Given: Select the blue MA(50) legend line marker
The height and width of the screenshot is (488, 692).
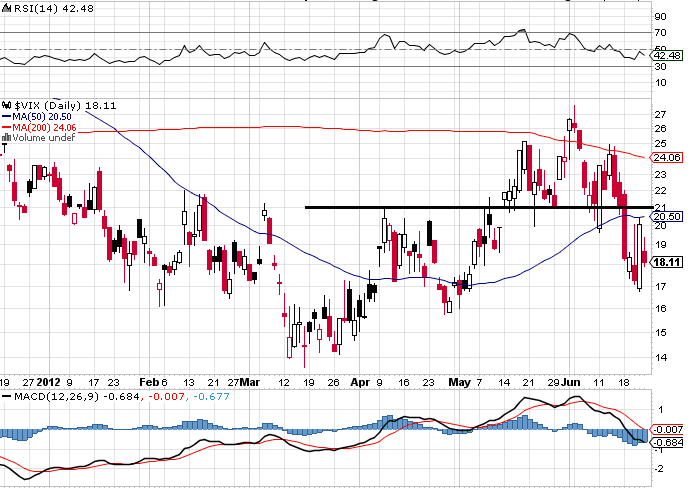Looking at the screenshot, I should click(x=7, y=117).
